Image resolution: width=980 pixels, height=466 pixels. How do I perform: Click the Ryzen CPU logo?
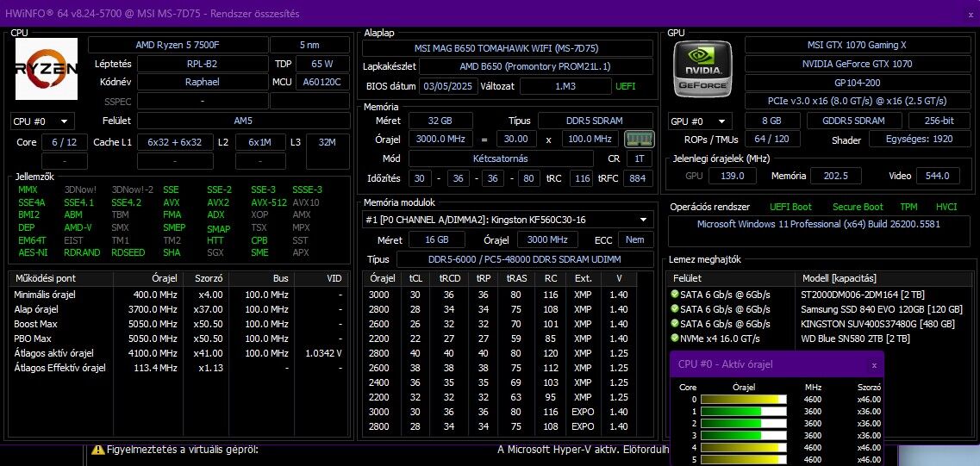[x=47, y=69]
